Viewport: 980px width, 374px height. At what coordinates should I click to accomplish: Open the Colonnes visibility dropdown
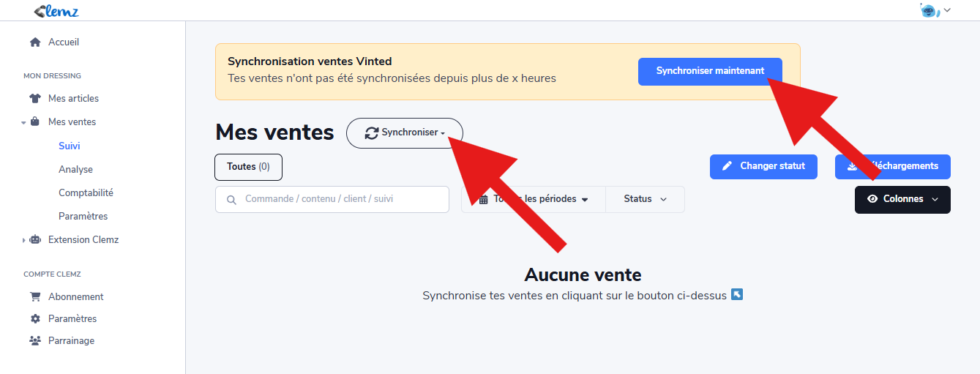(x=902, y=199)
